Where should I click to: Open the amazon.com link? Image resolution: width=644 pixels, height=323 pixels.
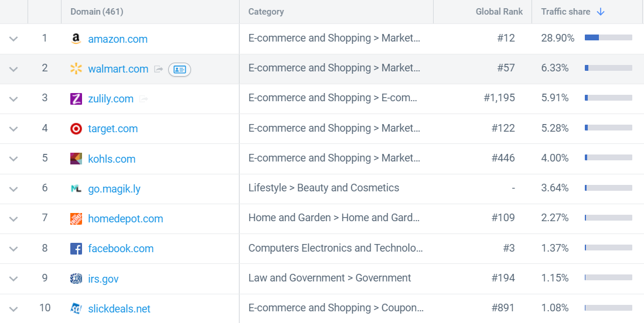pyautogui.click(x=118, y=39)
